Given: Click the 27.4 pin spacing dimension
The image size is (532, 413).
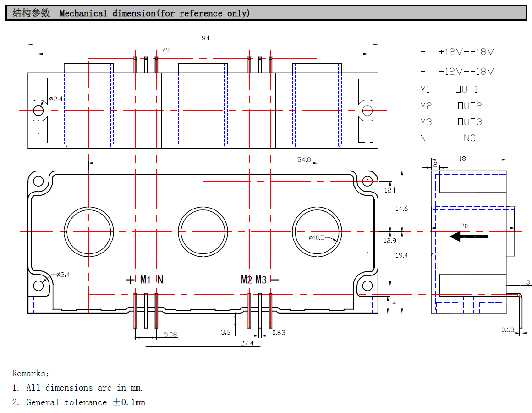Looking at the screenshot, I should [246, 343].
